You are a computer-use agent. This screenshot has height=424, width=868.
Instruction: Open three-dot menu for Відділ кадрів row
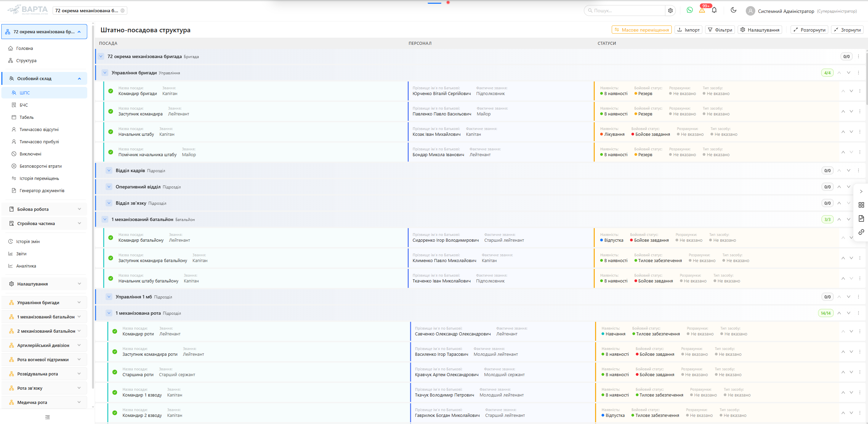coord(858,170)
